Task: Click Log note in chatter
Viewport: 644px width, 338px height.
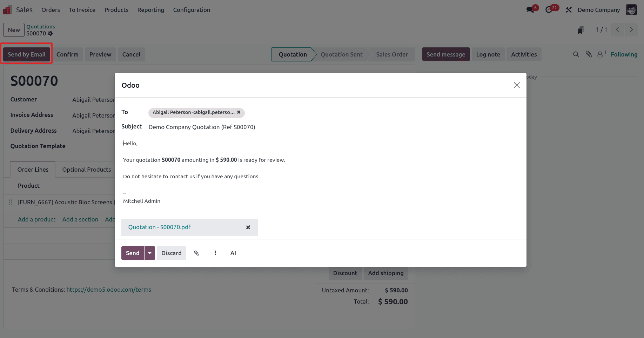Action: point(488,54)
